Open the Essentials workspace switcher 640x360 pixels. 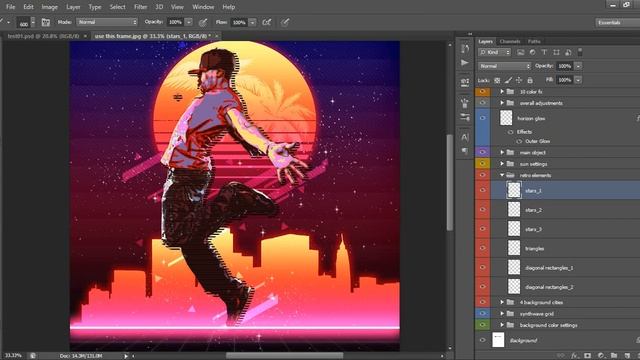coord(617,22)
